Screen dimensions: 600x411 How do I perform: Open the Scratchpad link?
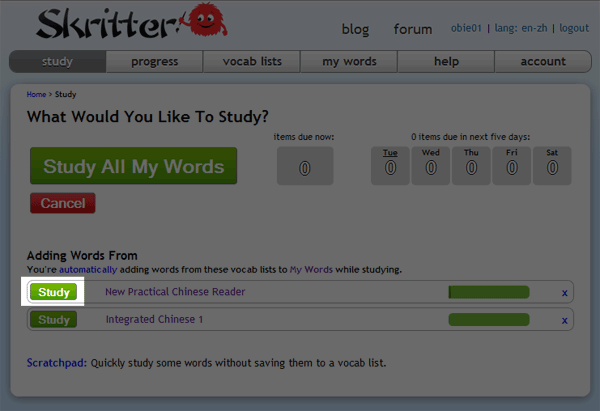[x=55, y=362]
